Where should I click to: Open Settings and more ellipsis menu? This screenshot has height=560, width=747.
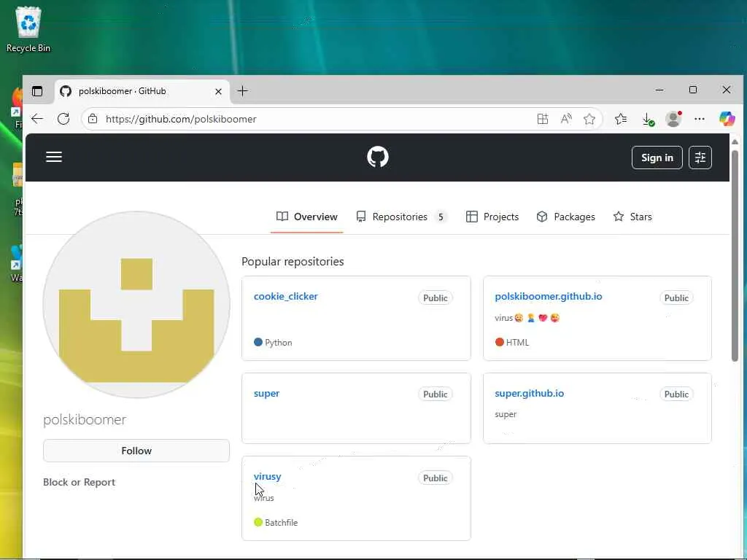pyautogui.click(x=700, y=119)
